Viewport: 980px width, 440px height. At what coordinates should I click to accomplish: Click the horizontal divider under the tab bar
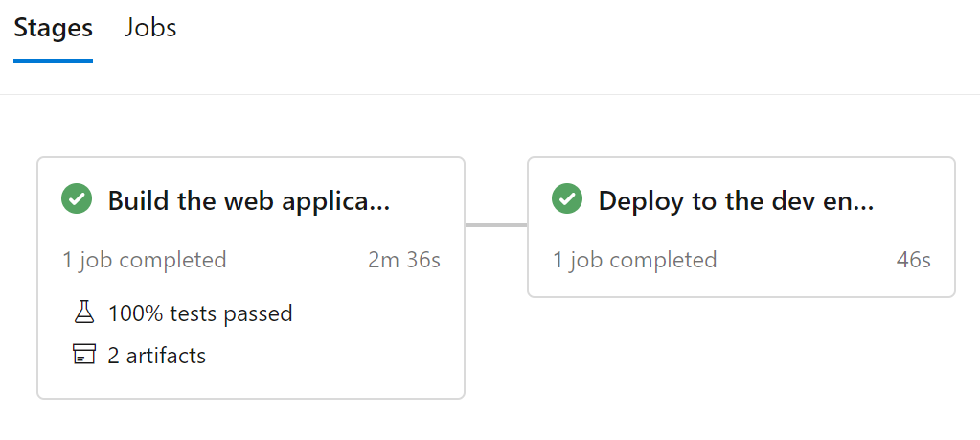pos(575,94)
